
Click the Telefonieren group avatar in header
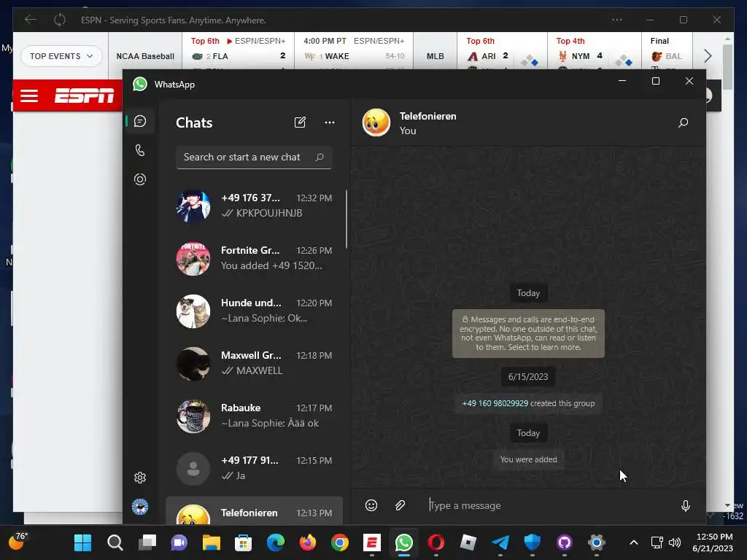pyautogui.click(x=376, y=122)
